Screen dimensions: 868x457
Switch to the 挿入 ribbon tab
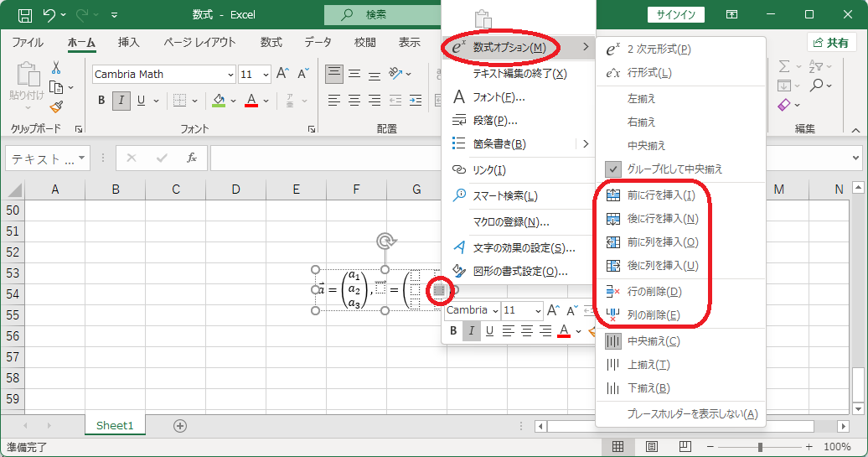[128, 42]
